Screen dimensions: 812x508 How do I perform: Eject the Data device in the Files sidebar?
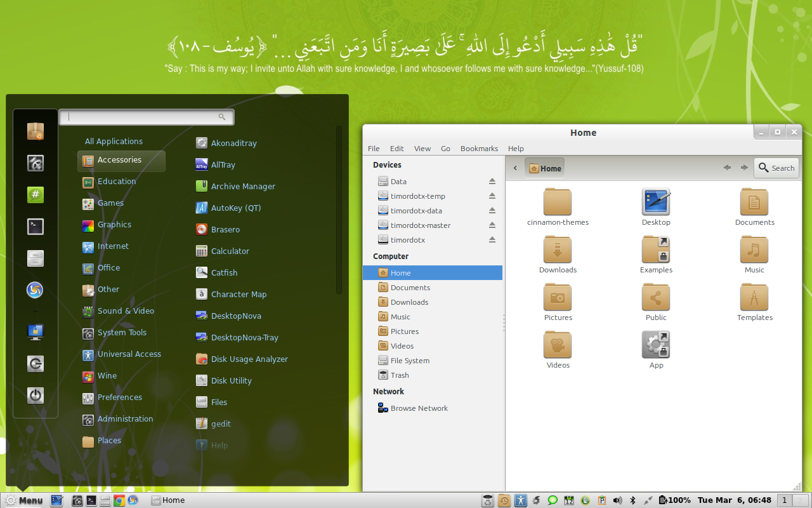click(x=492, y=182)
